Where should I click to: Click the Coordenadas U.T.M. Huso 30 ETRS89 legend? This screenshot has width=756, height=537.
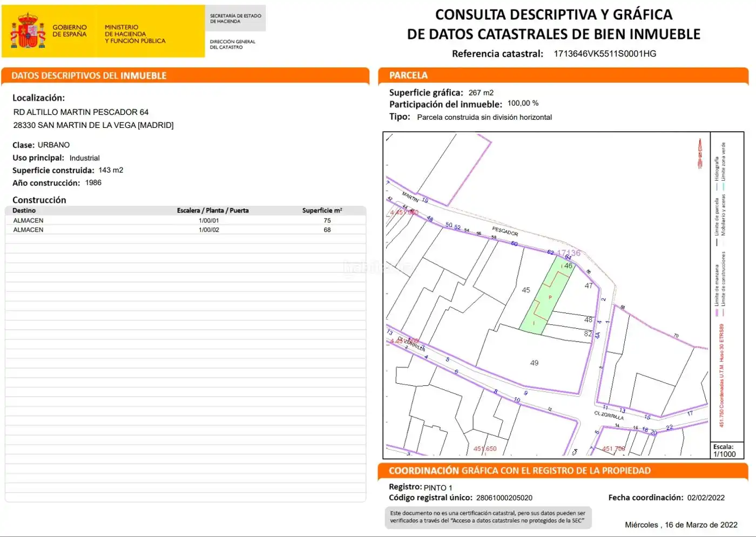tap(721, 375)
